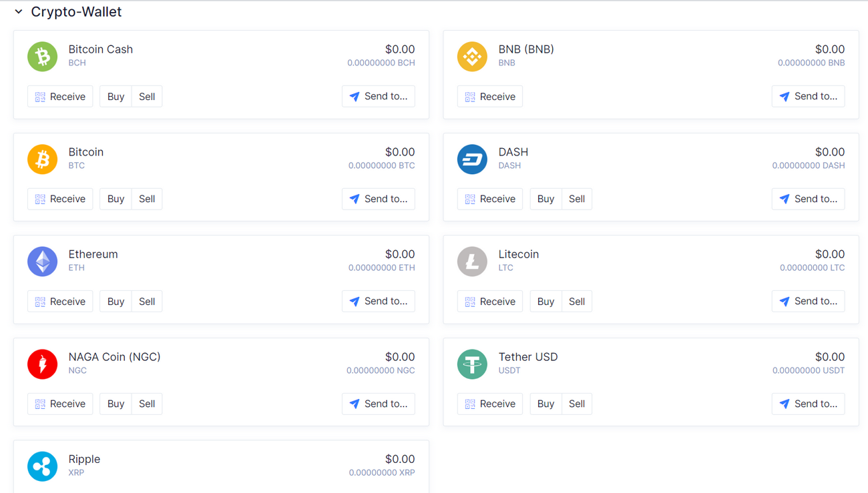868x493 pixels.
Task: Click Sell in the Bitcoin BTC card
Action: pos(147,199)
